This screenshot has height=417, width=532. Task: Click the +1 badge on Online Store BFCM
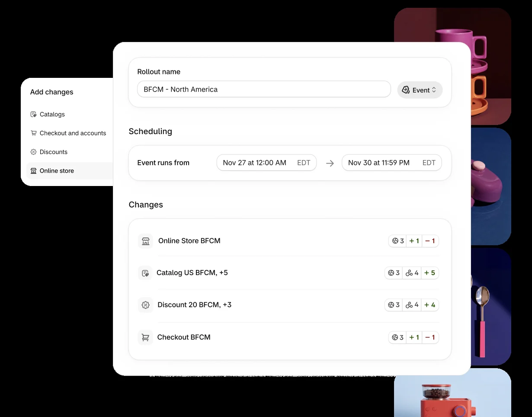(x=414, y=241)
